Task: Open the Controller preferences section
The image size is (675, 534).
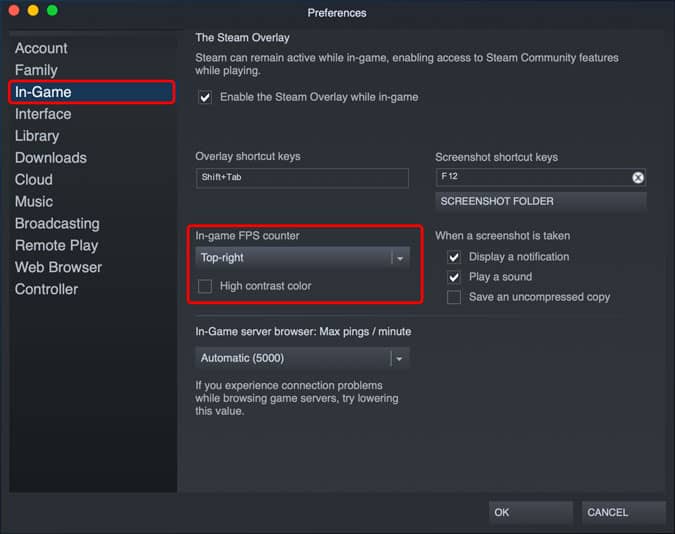Action: point(46,289)
